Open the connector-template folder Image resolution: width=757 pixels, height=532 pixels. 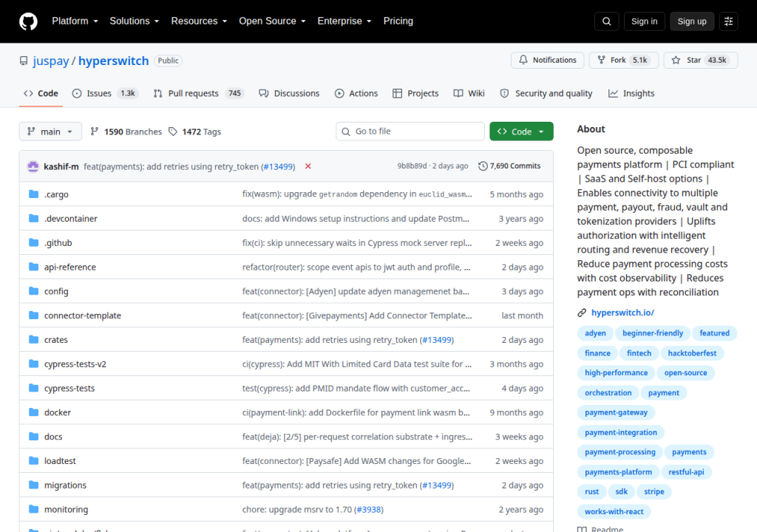[83, 316]
